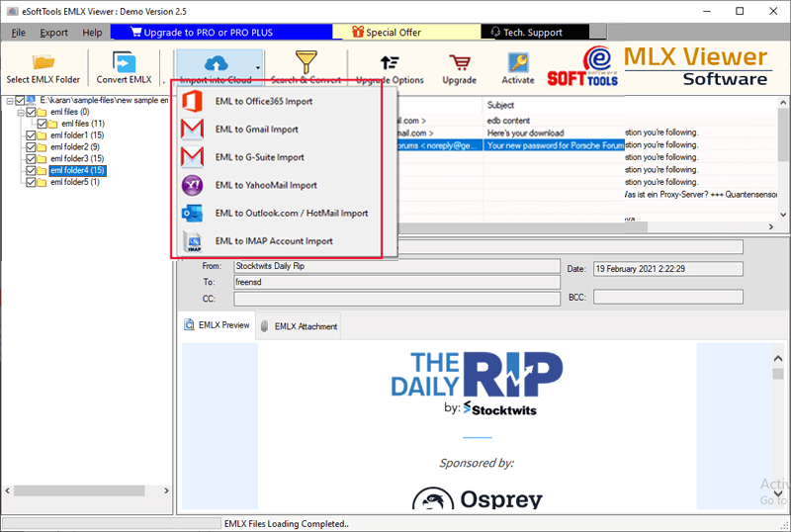Toggle the eml folder5 (1) checkbox
This screenshot has height=532, width=791.
pyautogui.click(x=31, y=182)
